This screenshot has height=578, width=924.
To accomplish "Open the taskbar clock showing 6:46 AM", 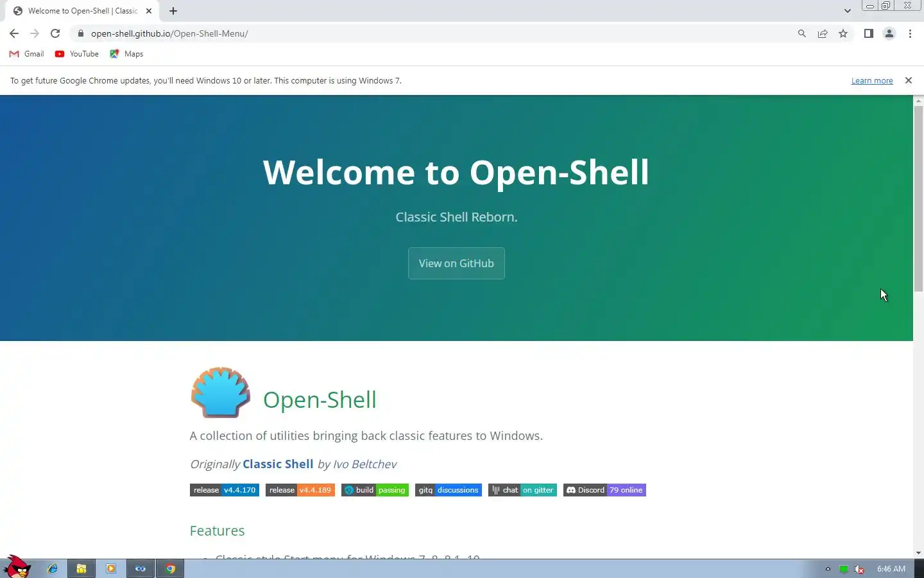I will tap(891, 569).
